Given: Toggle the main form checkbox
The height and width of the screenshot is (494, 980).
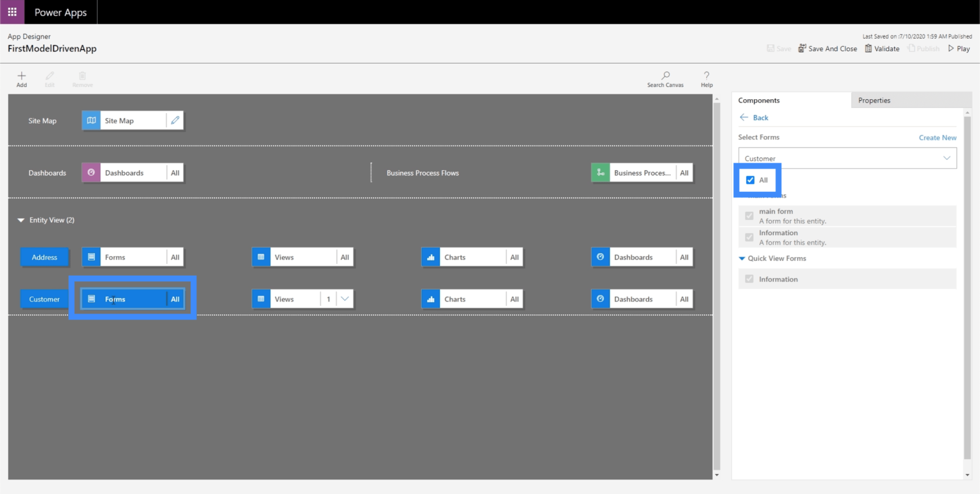Looking at the screenshot, I should (749, 216).
